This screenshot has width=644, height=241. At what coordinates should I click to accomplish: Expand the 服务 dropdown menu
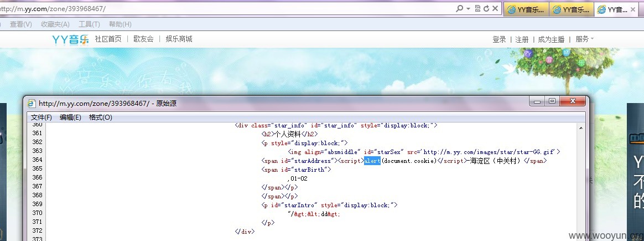coord(584,39)
